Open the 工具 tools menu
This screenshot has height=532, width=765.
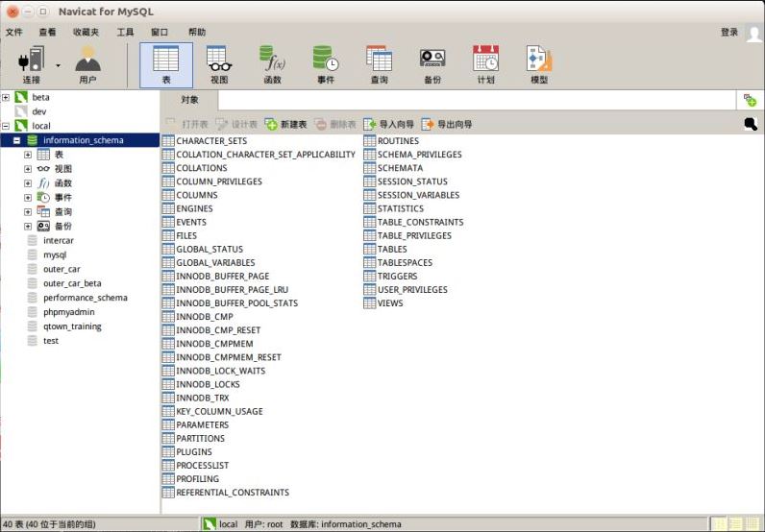point(125,33)
